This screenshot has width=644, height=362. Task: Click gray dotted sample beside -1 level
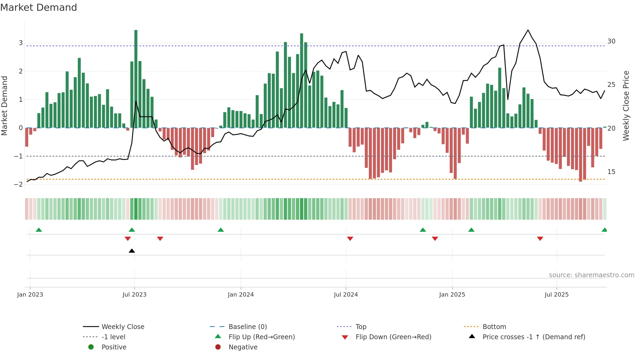click(x=90, y=337)
